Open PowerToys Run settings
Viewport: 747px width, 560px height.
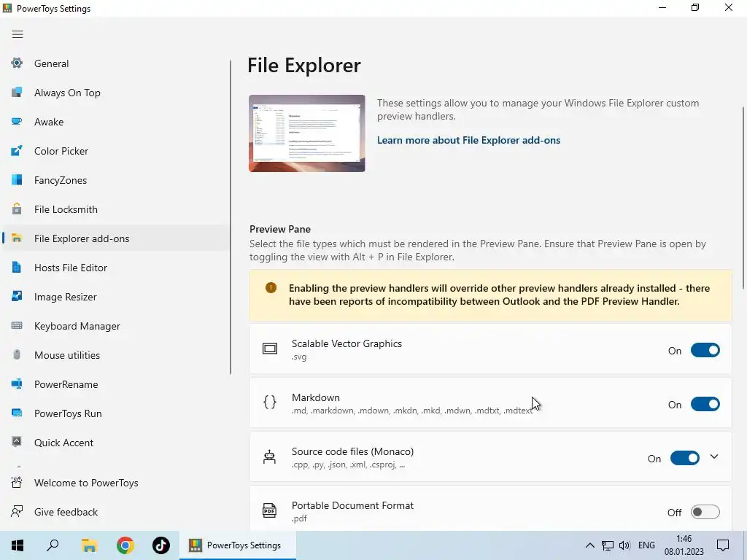tap(116, 413)
